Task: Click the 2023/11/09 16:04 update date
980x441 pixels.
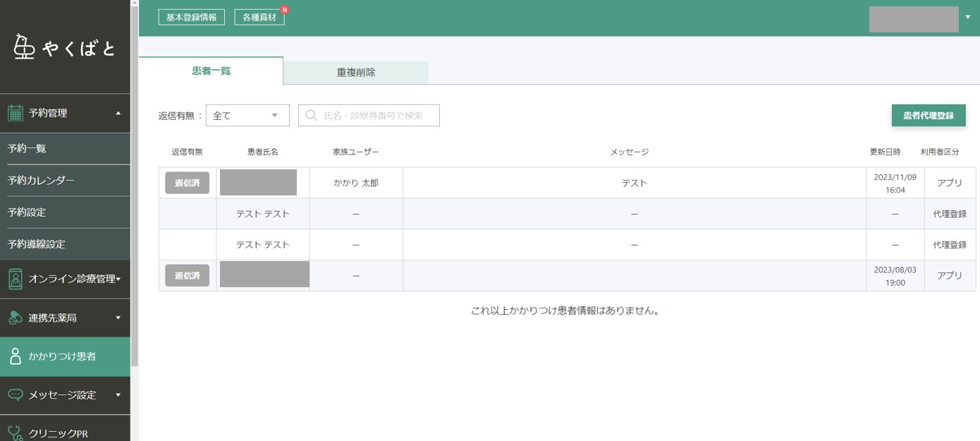Action: [895, 183]
